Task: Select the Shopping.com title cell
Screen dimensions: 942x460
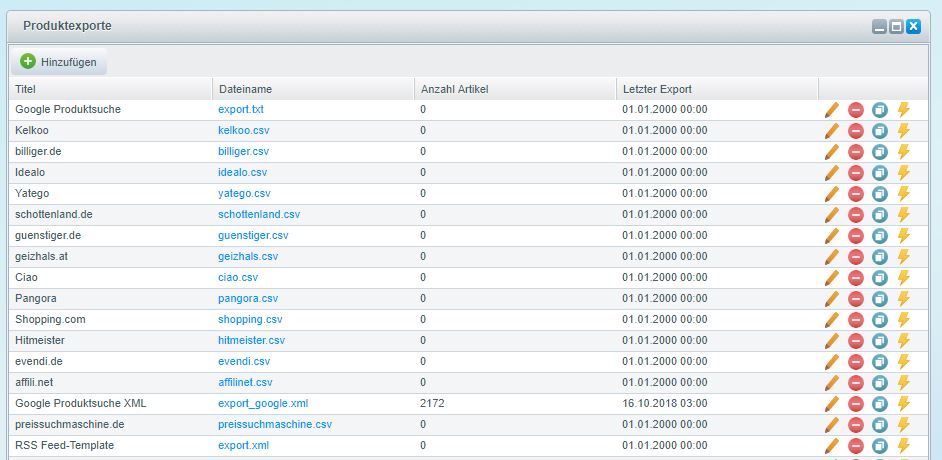Action: pos(50,319)
